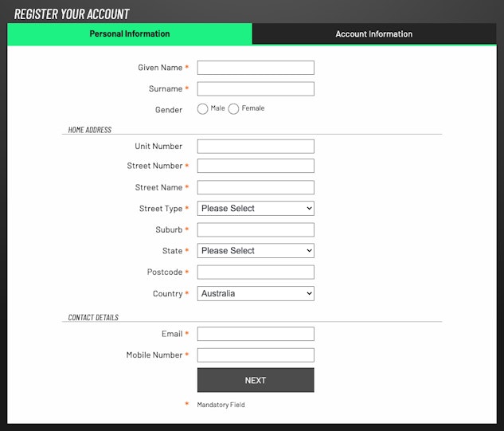Click the Postcode input field
504x431 pixels.
[x=256, y=272]
